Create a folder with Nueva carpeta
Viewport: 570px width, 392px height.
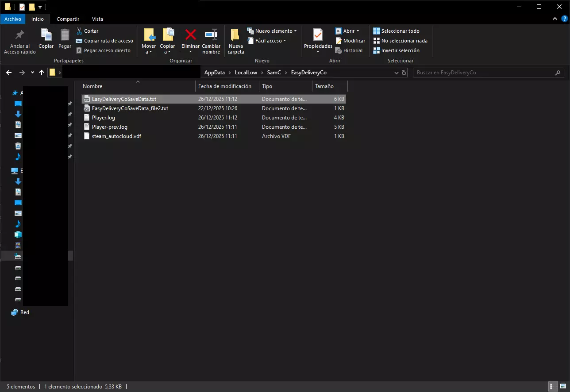(236, 42)
